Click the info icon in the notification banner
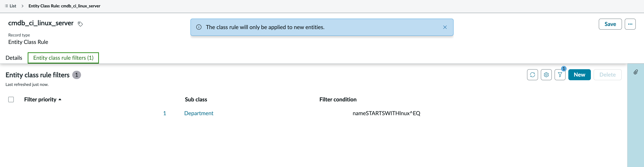This screenshot has height=167, width=644. tap(199, 27)
